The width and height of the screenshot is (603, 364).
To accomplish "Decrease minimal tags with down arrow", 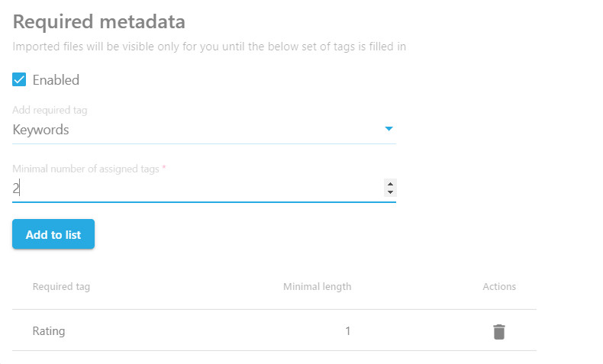I will point(391,192).
